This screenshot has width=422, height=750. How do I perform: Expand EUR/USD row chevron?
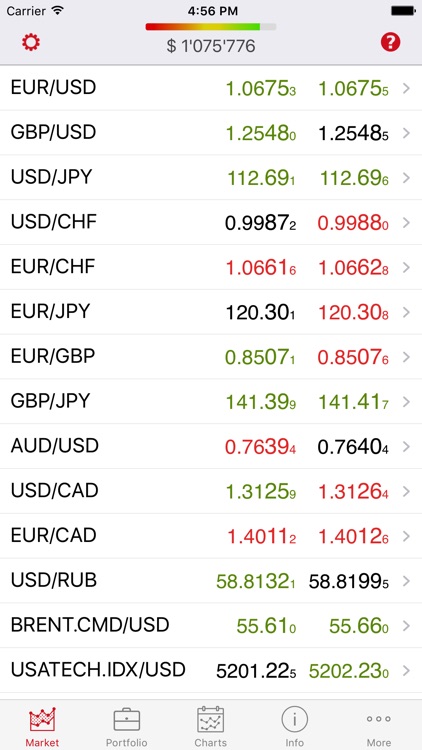click(x=406, y=88)
